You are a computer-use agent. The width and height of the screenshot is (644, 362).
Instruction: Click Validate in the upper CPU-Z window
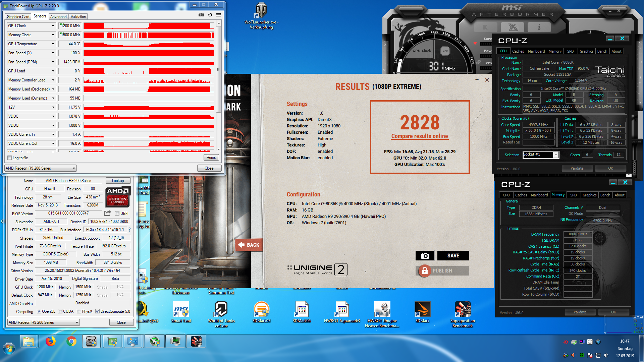[577, 168]
